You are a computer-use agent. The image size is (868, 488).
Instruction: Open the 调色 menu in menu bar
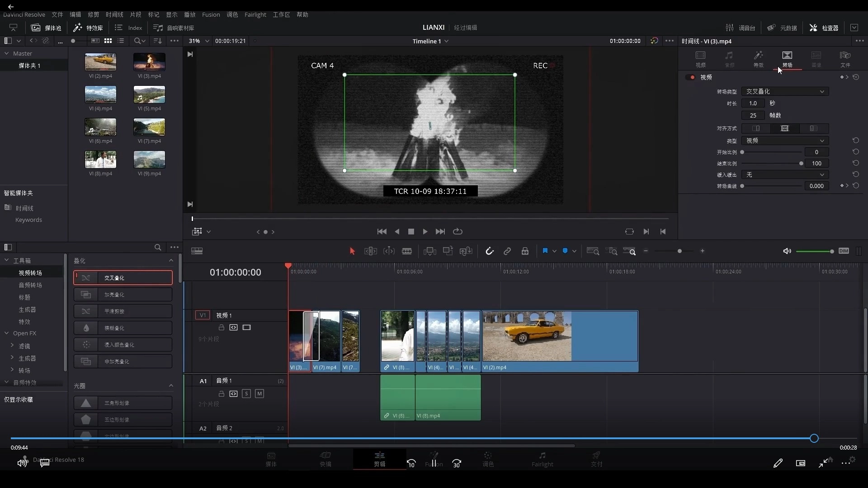[232, 14]
